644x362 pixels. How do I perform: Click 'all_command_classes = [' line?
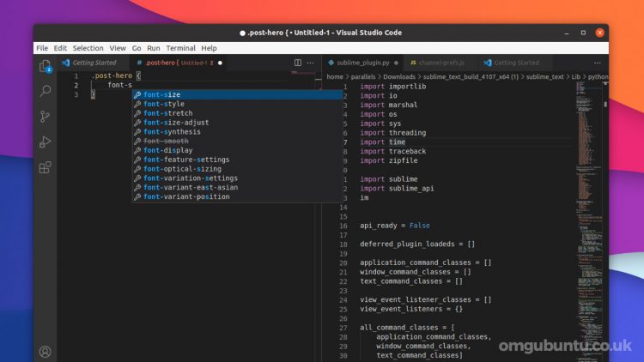[407, 328]
